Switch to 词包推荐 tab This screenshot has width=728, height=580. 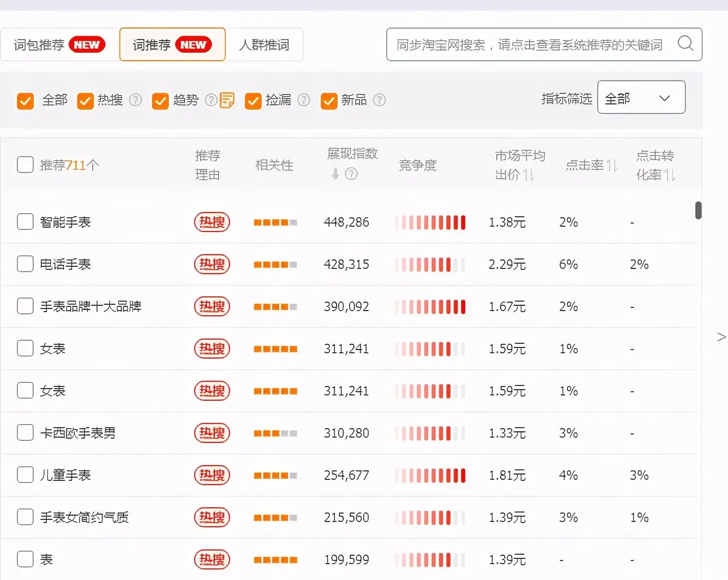60,45
